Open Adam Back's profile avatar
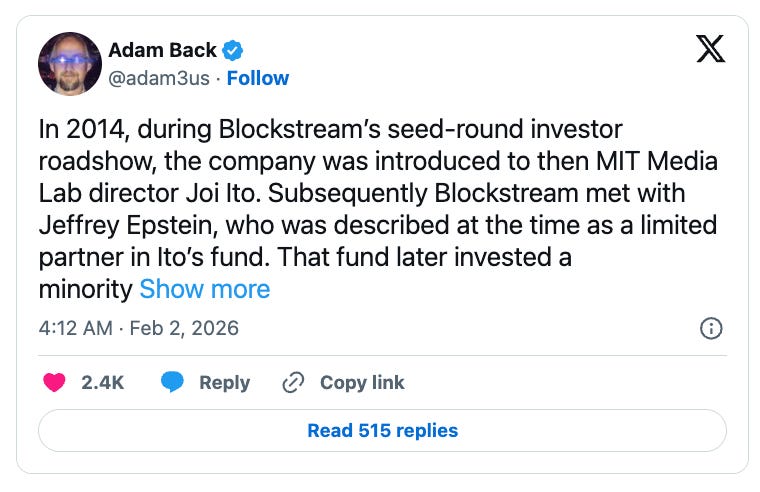The height and width of the screenshot is (492, 760). tap(70, 64)
